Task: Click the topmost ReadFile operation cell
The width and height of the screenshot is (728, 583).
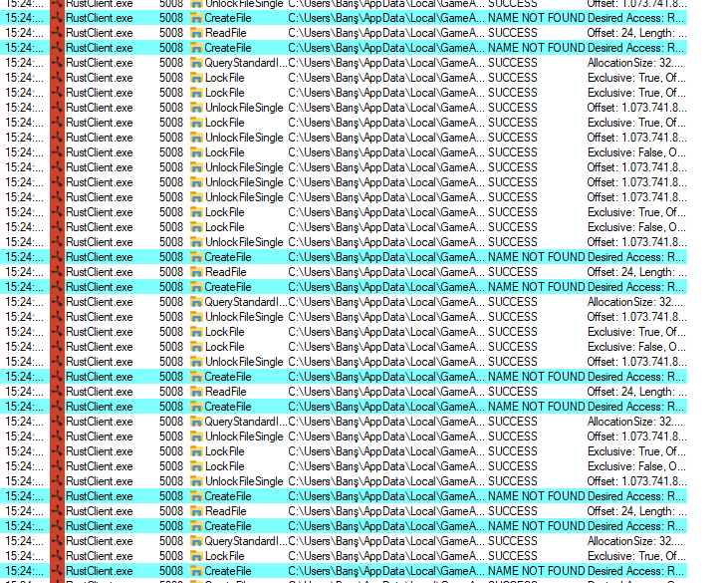Action: pyautogui.click(x=226, y=33)
